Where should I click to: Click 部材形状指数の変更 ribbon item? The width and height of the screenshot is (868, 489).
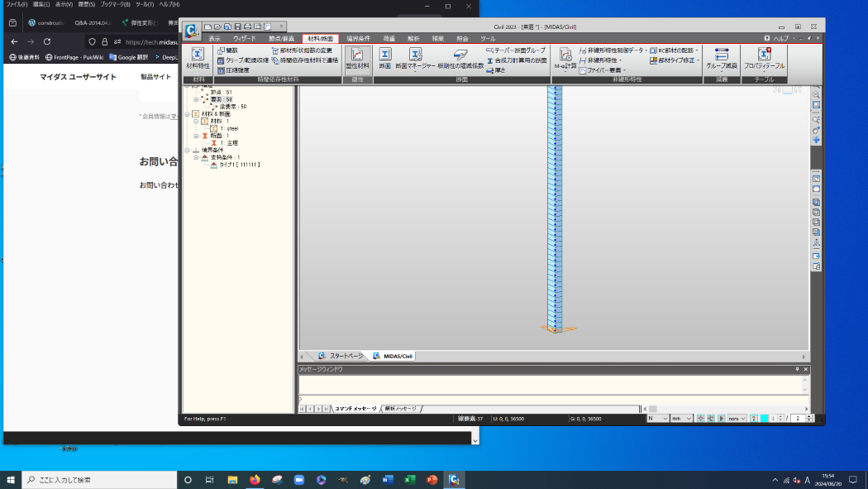(302, 50)
